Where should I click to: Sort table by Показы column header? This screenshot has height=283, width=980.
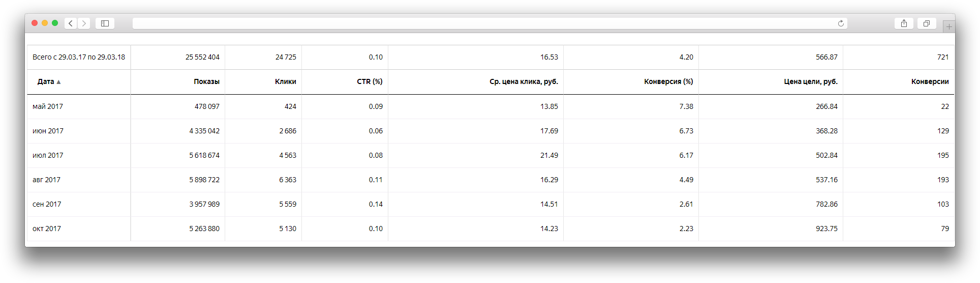pos(206,81)
